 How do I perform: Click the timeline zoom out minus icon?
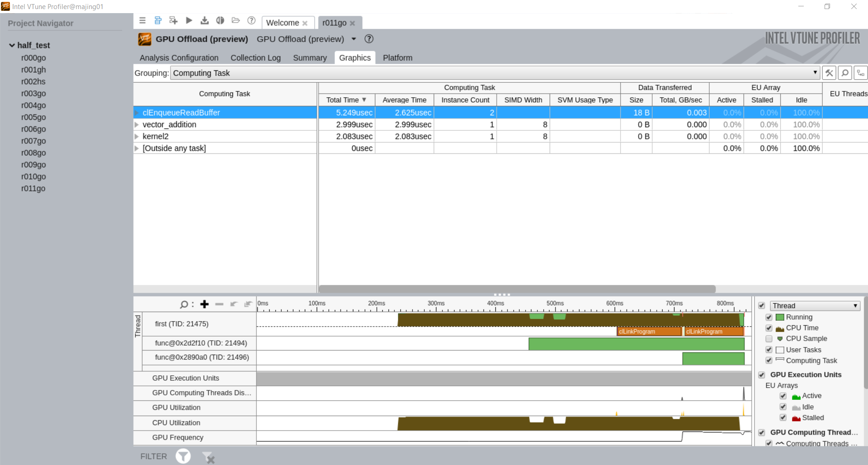[219, 304]
